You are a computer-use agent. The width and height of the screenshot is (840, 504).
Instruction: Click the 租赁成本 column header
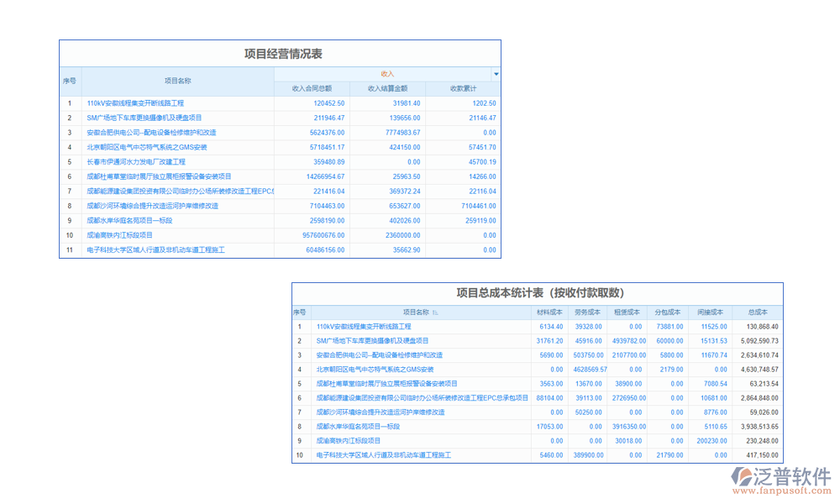pos(627,312)
